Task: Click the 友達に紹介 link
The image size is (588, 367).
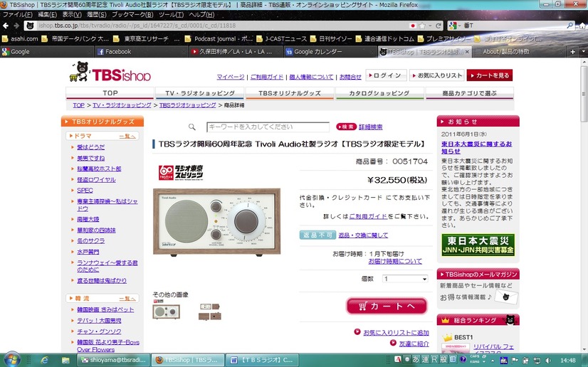Action: coord(414,344)
